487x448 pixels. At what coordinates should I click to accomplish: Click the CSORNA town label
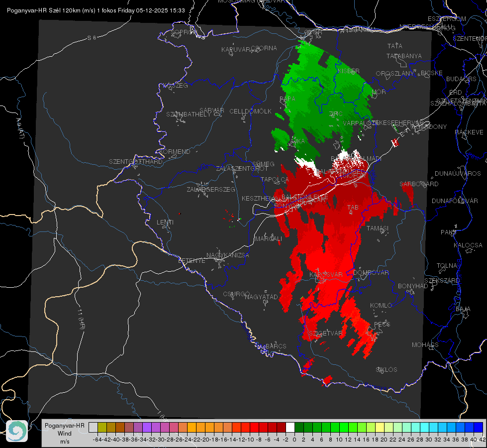point(264,48)
